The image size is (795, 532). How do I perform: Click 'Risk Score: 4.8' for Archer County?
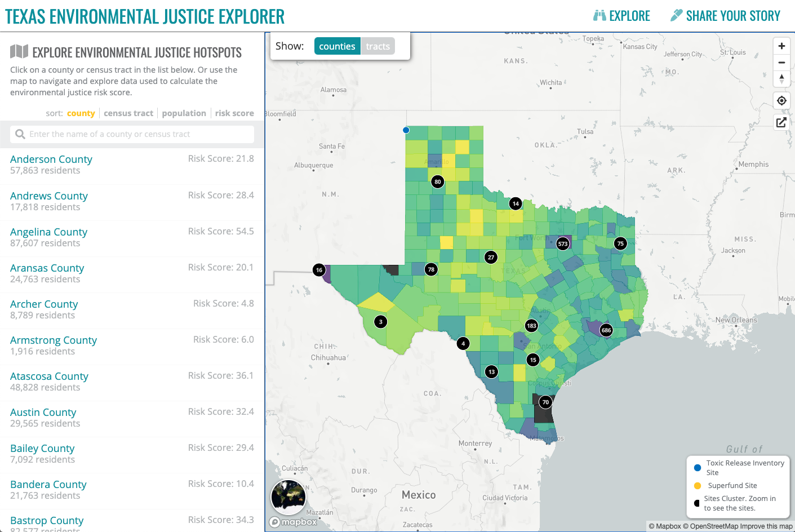224,303
